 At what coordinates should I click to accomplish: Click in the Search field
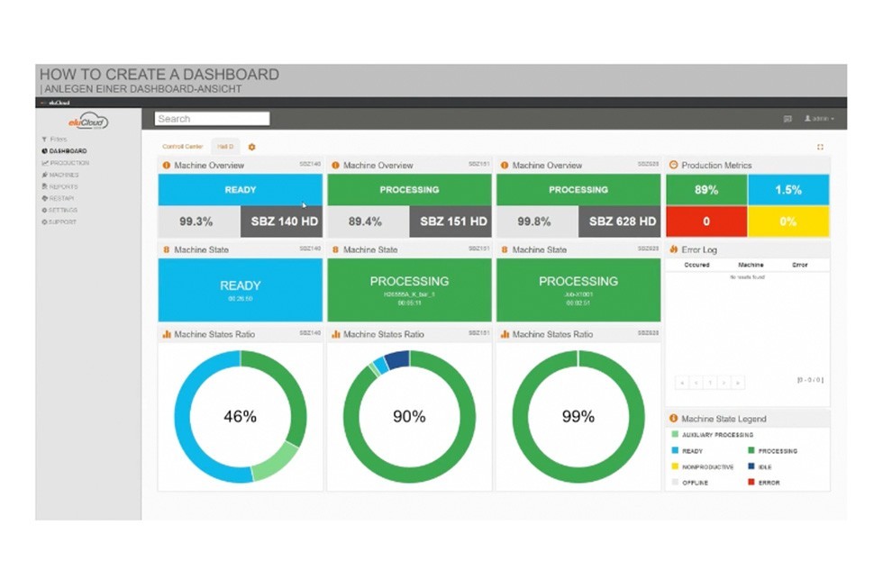point(213,119)
